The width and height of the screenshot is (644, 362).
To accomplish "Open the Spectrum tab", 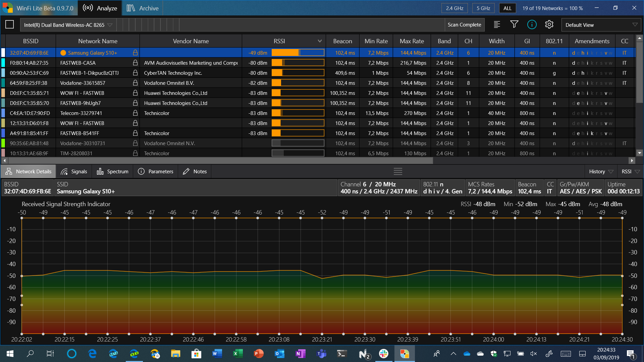I will point(112,172).
